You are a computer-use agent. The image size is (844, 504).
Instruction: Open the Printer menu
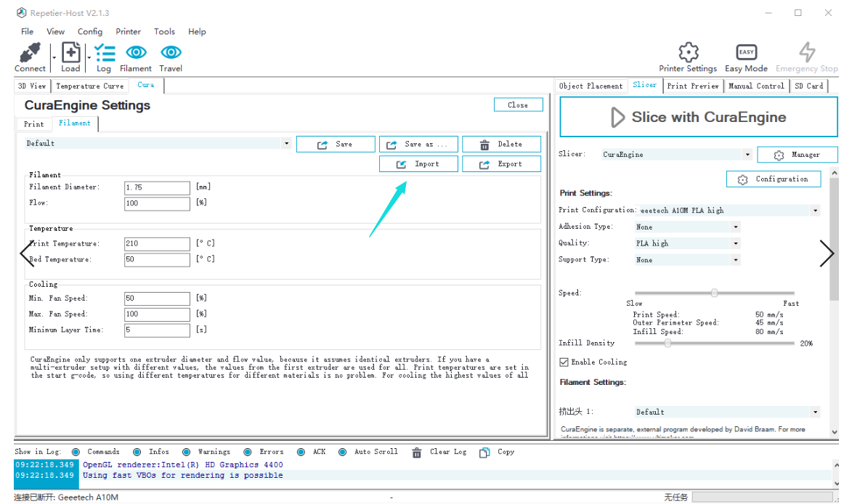(x=128, y=32)
